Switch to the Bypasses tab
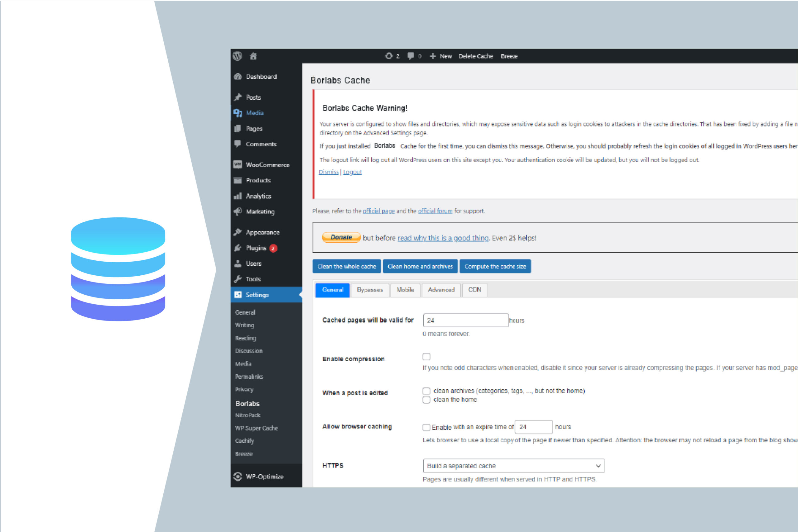Viewport: 798px width, 532px height. pos(370,290)
